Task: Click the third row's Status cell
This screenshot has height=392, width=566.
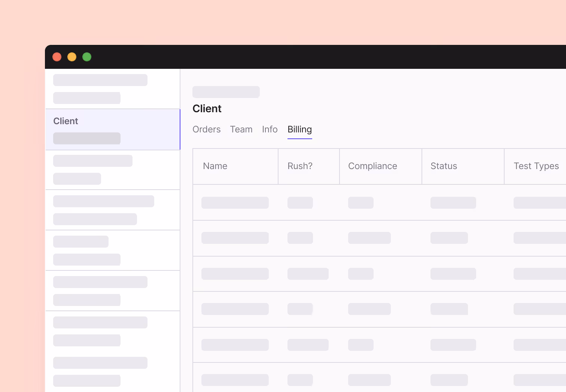Action: click(453, 273)
